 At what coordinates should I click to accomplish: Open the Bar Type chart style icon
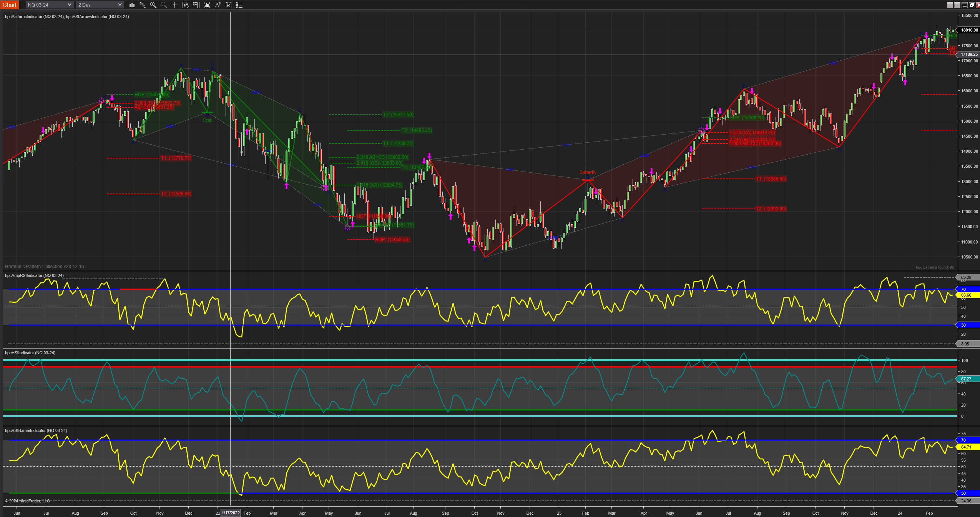132,5
